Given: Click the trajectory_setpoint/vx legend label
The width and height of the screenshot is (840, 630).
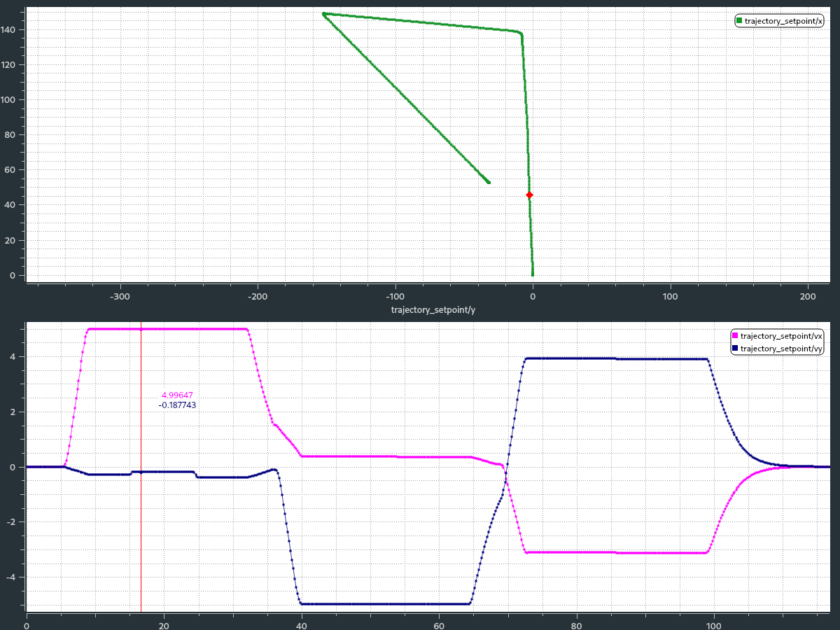Looking at the screenshot, I should tap(781, 337).
